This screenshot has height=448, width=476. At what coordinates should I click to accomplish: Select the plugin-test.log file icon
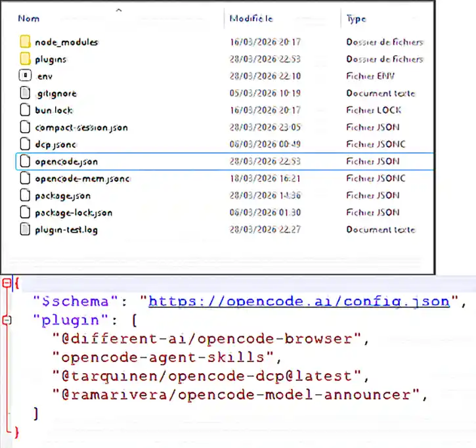[x=25, y=229]
